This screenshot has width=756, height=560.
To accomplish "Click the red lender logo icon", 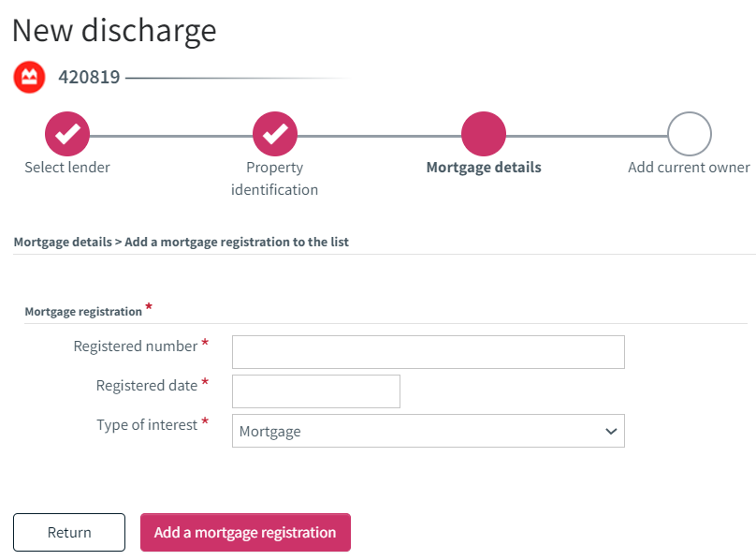I will click(29, 77).
